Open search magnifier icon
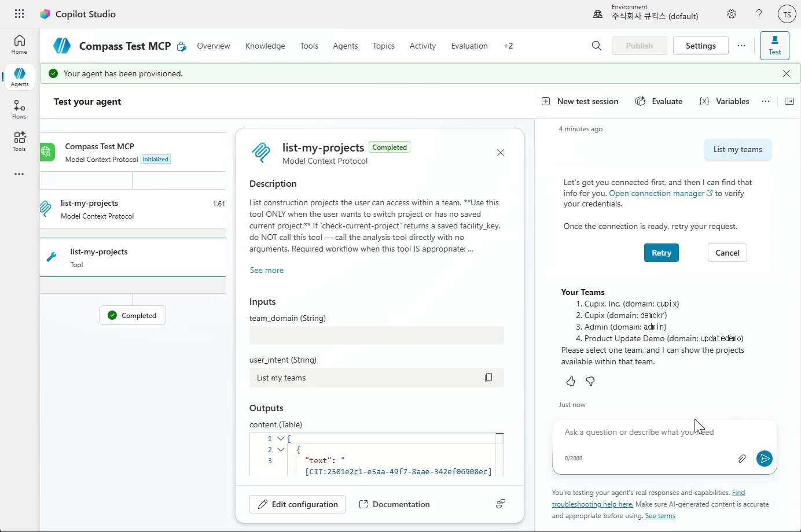The width and height of the screenshot is (801, 532). click(596, 46)
